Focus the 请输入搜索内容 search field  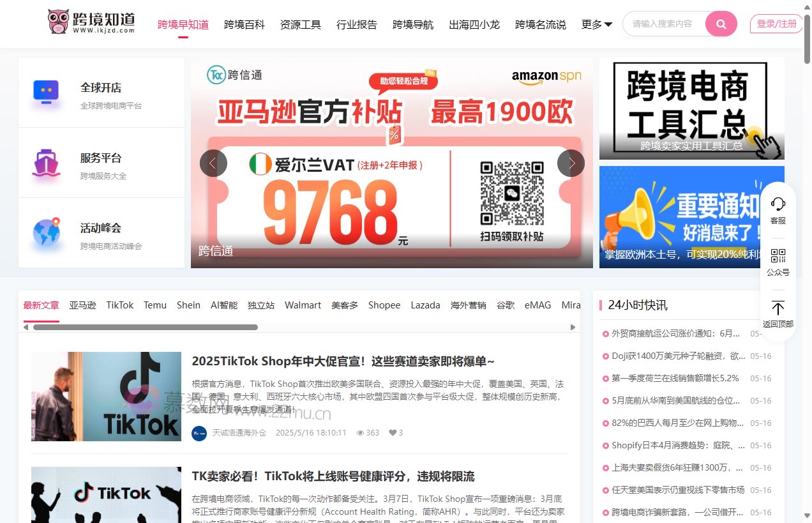tap(663, 24)
